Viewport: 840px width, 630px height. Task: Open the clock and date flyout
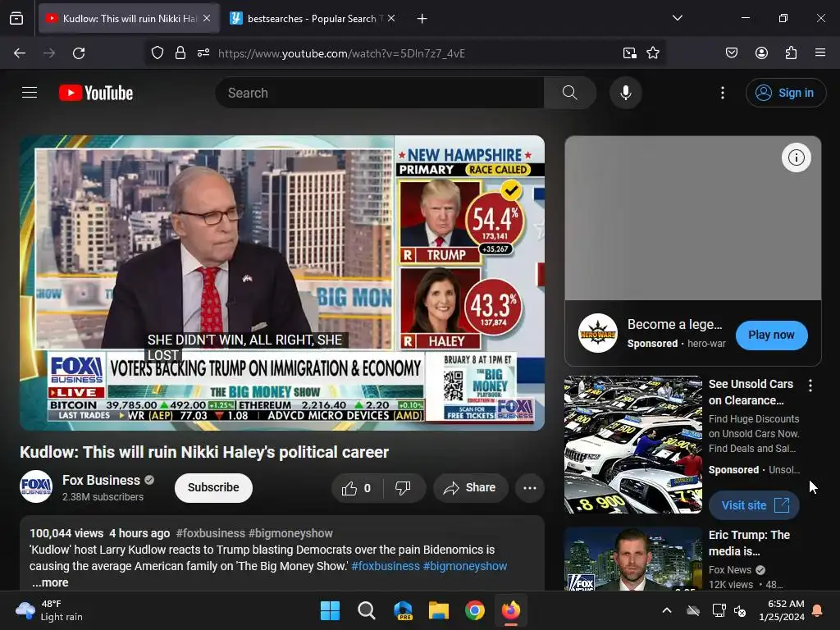click(x=782, y=610)
